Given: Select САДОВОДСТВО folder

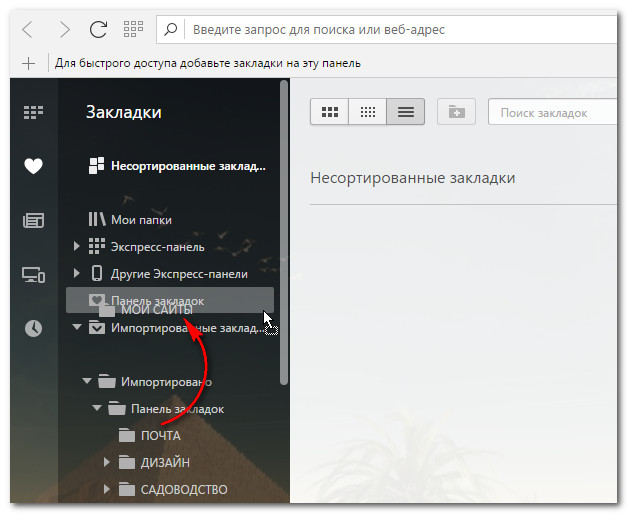Looking at the screenshot, I should click(173, 489).
